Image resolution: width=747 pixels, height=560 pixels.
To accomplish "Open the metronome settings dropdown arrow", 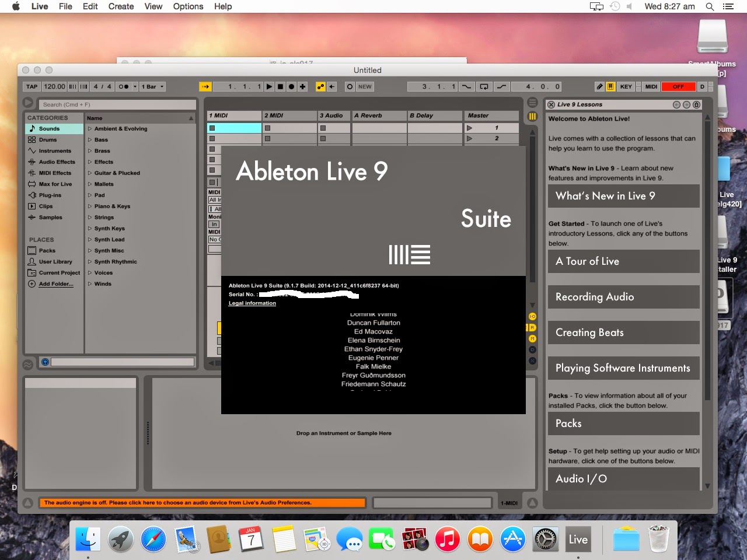I will pyautogui.click(x=135, y=86).
